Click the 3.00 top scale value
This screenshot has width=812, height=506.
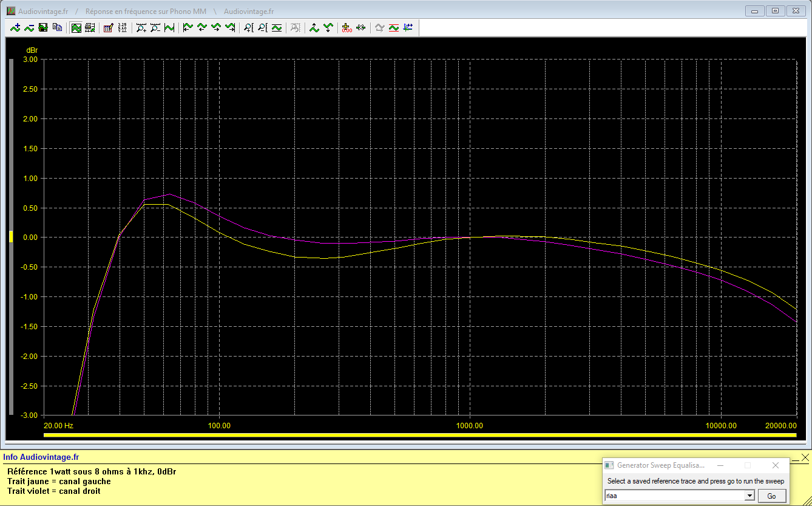coord(30,60)
